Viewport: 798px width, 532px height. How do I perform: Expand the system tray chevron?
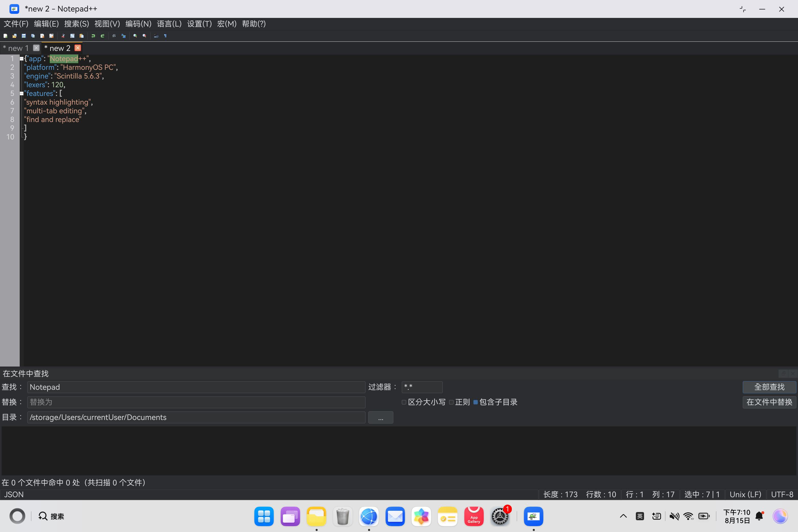click(623, 516)
